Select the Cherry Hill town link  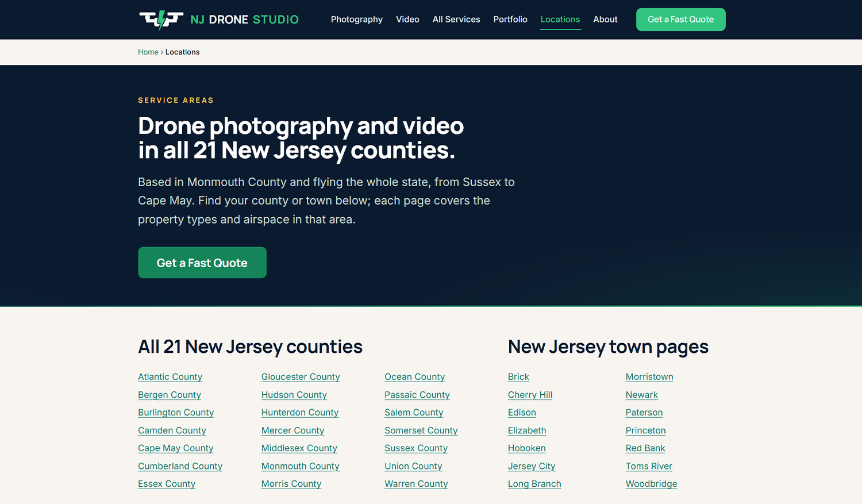530,395
